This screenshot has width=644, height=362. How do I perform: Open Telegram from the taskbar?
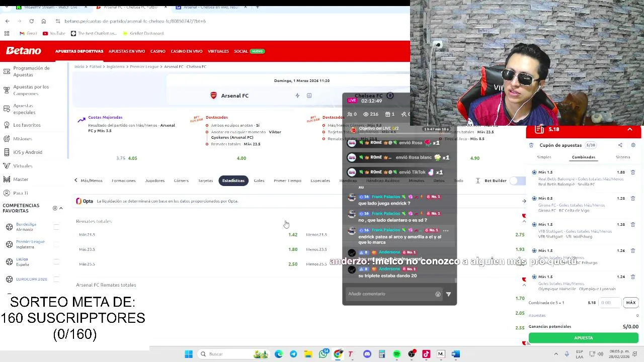pos(293,354)
